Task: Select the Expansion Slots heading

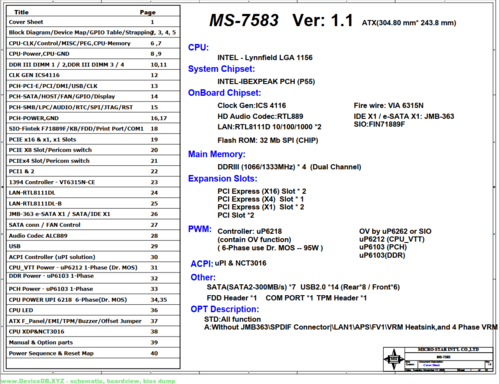Action: 223,179
